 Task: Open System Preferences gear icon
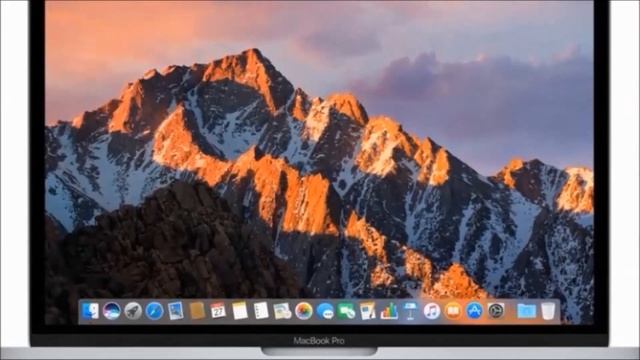coord(496,311)
